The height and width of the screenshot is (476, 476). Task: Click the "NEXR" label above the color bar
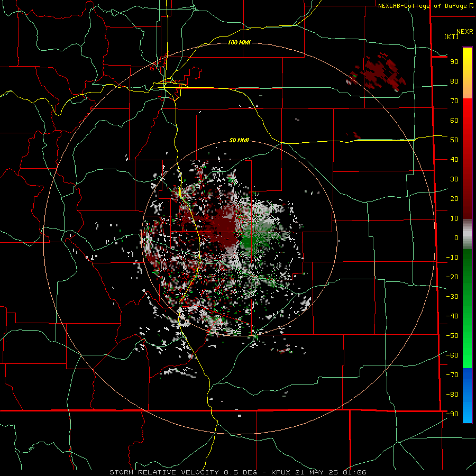465,32
